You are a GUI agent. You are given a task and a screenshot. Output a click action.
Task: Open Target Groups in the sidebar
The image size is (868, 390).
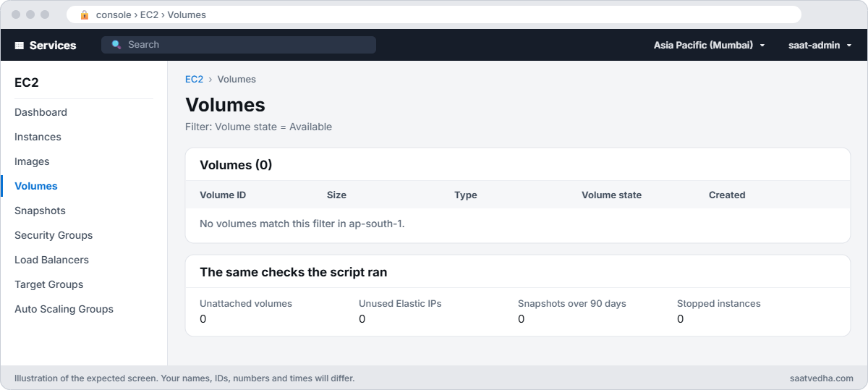pos(49,284)
